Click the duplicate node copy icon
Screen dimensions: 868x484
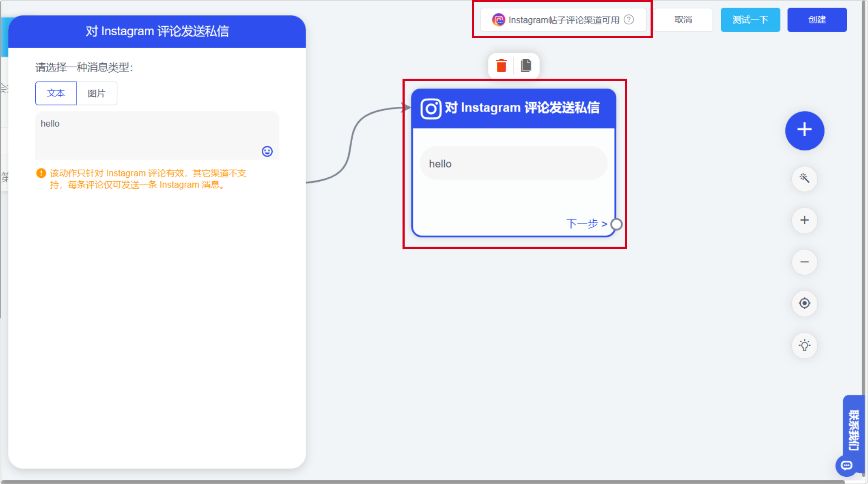(526, 66)
